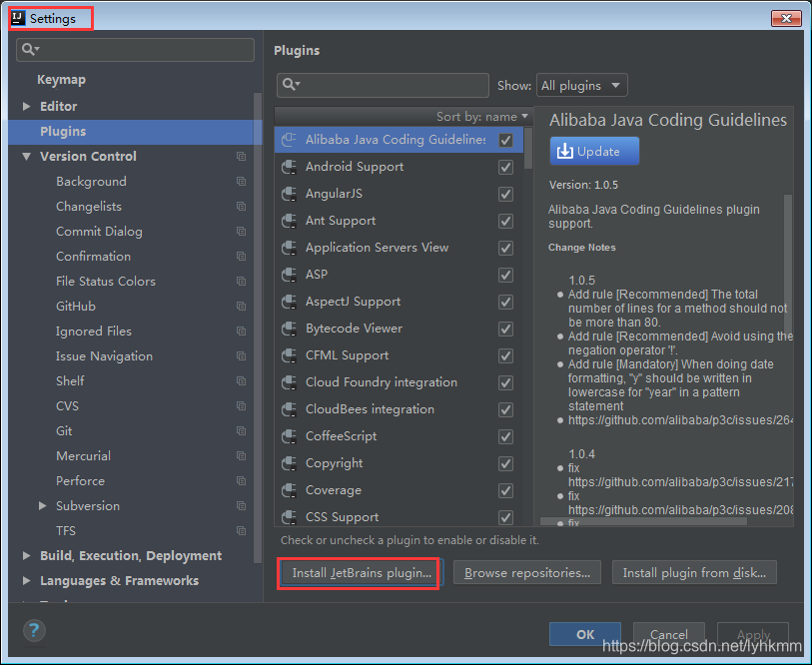Open Issue Navigation settings
This screenshot has height=665, width=812.
point(104,356)
